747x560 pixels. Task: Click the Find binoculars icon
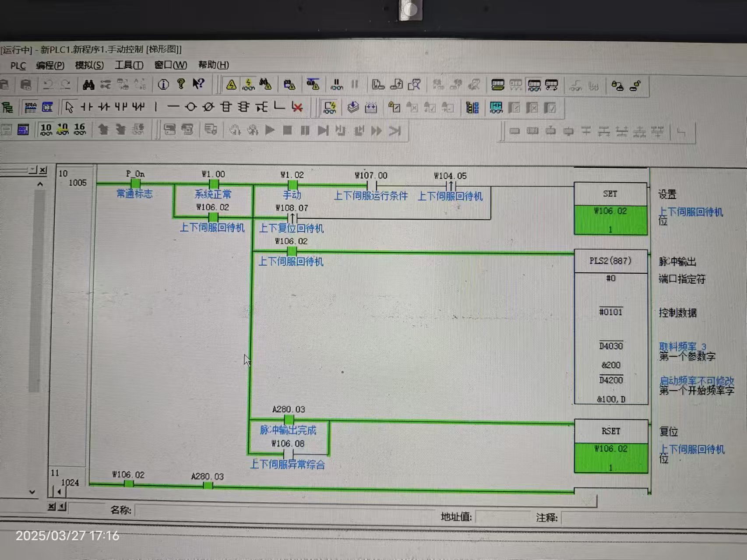click(x=88, y=85)
